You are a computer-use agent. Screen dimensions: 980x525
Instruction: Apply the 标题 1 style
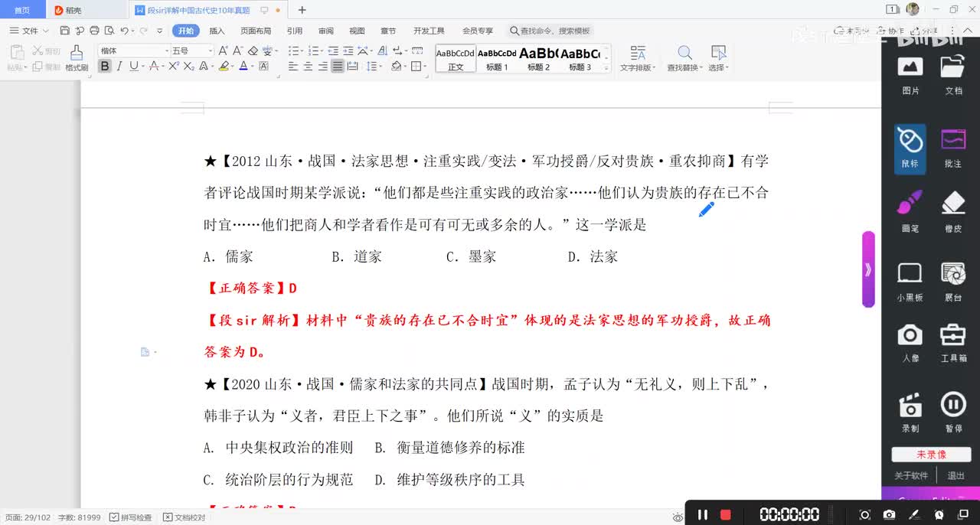(x=497, y=59)
